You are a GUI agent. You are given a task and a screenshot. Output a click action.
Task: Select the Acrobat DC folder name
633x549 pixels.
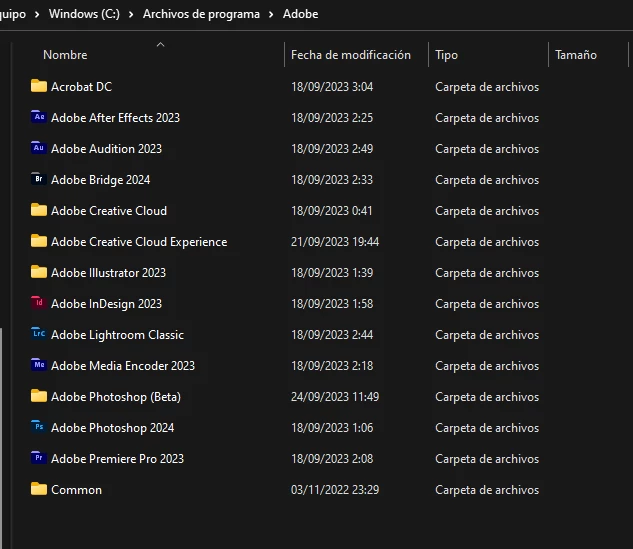coord(82,87)
